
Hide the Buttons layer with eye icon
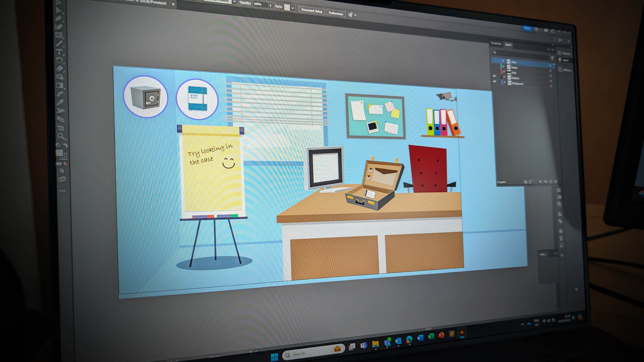[494, 76]
